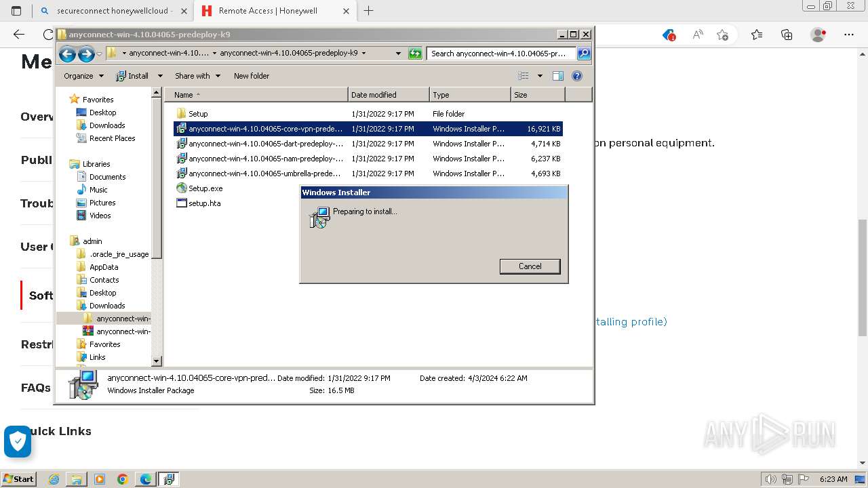Open the address bar history dropdown arrow
Viewport: 868px width, 488px height.
point(398,54)
